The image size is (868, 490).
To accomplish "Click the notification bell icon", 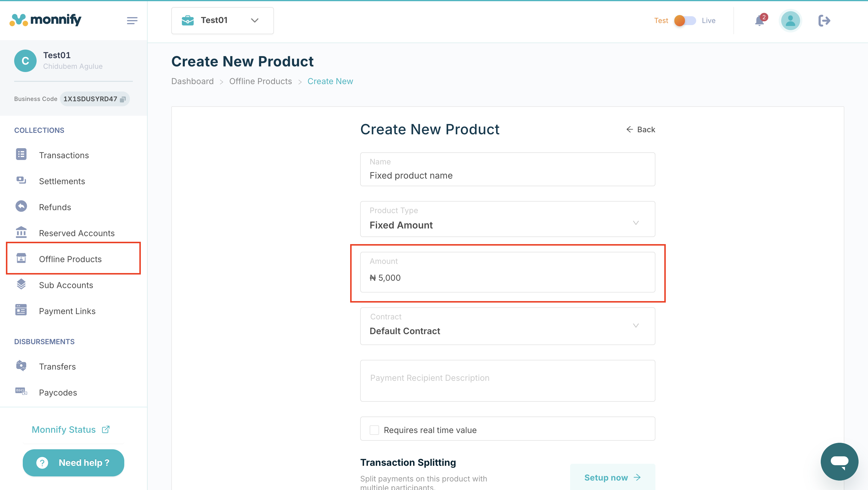I will [759, 21].
